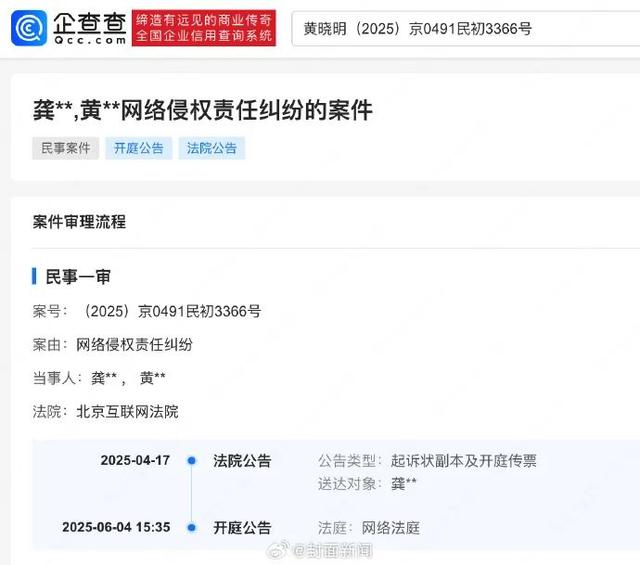Viewport: 640px width, 565px height.
Task: Click the courtroom value 网络法庭
Action: click(x=391, y=527)
